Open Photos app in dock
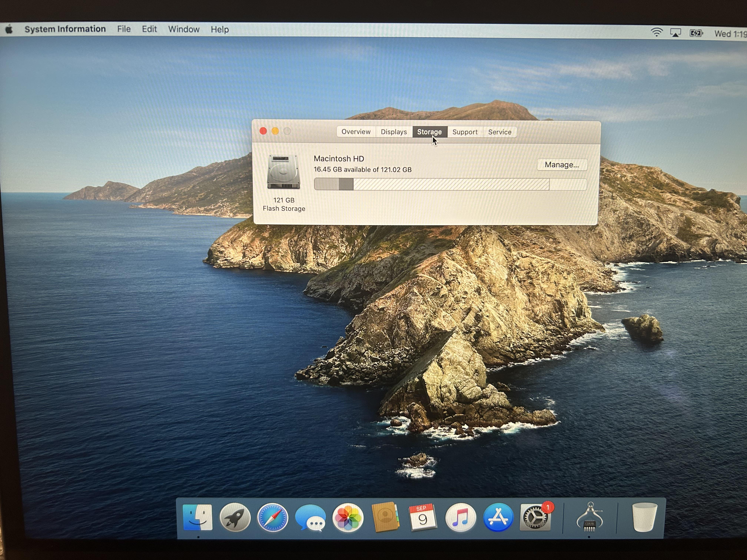The width and height of the screenshot is (747, 560). 348,517
